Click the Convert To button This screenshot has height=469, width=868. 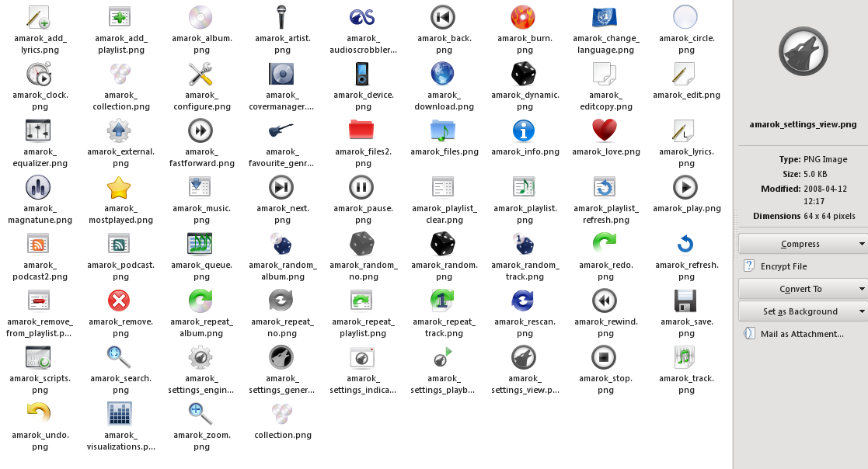pos(800,289)
